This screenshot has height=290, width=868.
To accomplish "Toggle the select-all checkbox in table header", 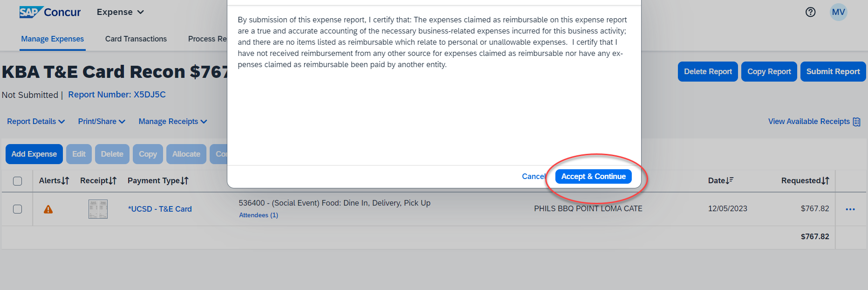I will pyautogui.click(x=18, y=181).
